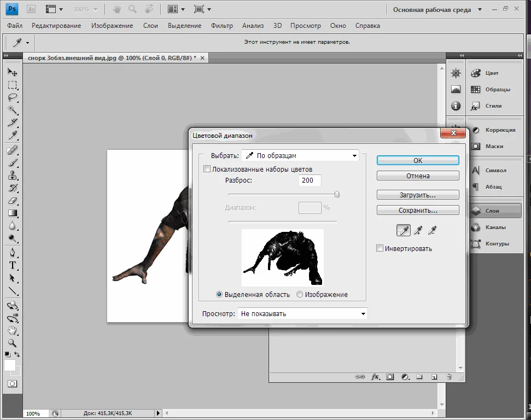Select the Magic Wand tool
Image resolution: width=531 pixels, height=420 pixels.
click(12, 110)
